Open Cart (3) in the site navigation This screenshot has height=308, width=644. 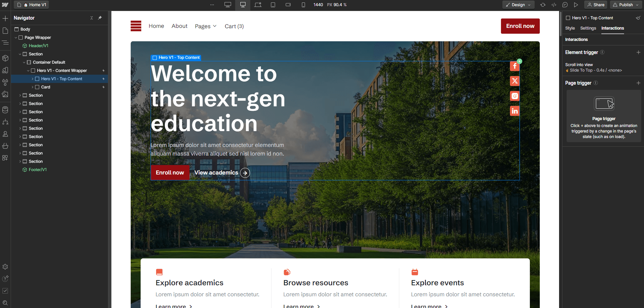pyautogui.click(x=234, y=26)
